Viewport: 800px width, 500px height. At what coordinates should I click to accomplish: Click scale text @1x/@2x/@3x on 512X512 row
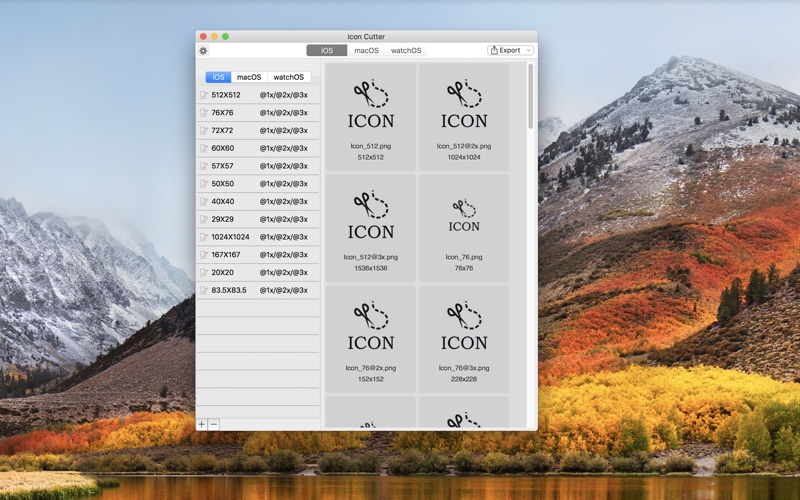tap(284, 95)
